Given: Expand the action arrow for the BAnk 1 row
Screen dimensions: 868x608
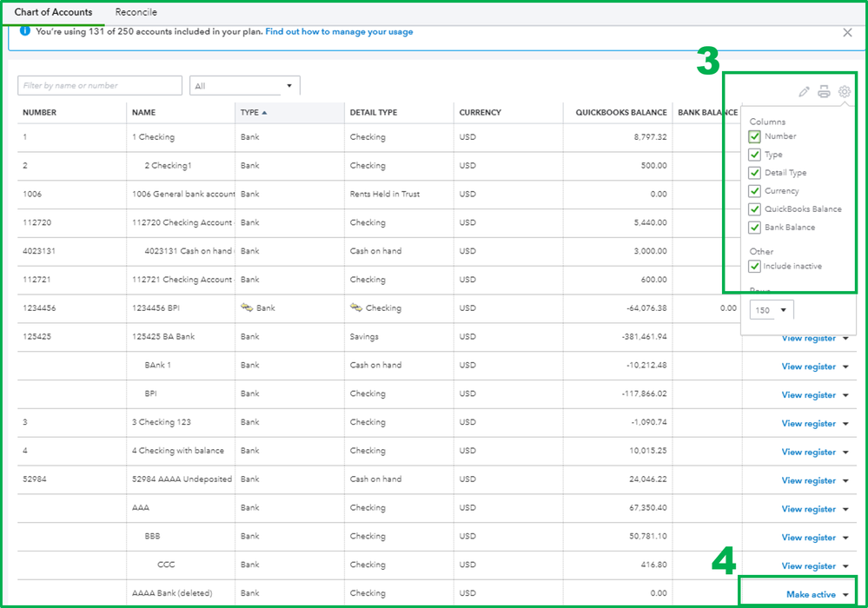Looking at the screenshot, I should click(x=845, y=367).
